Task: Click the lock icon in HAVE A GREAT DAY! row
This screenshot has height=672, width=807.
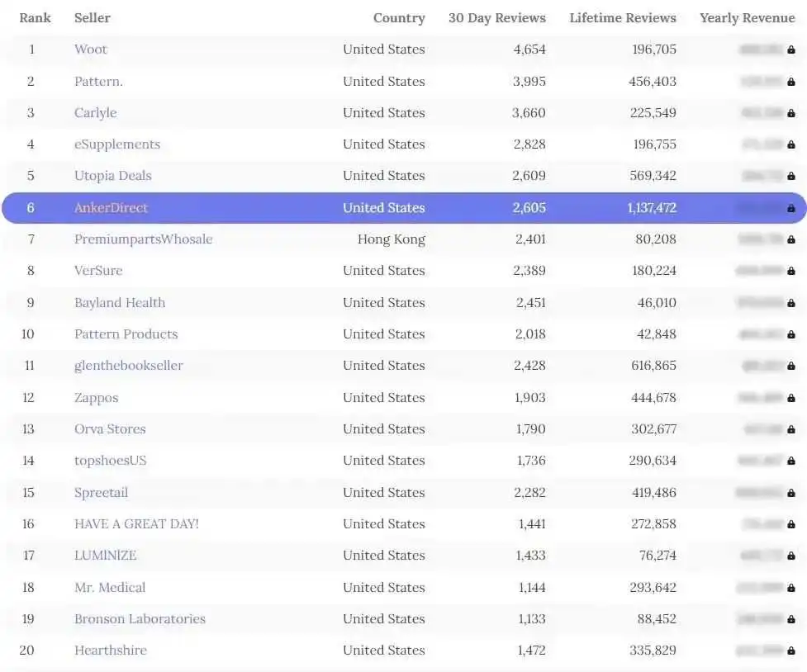Action: click(791, 523)
